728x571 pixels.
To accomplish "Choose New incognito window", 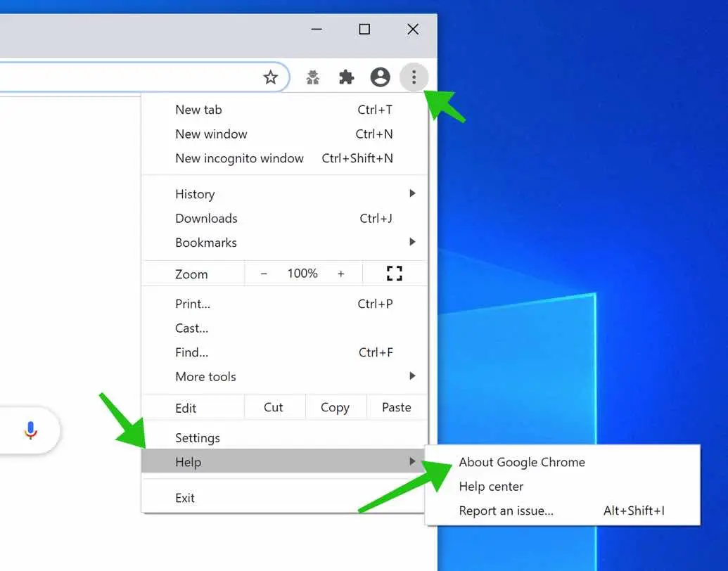I will (239, 158).
